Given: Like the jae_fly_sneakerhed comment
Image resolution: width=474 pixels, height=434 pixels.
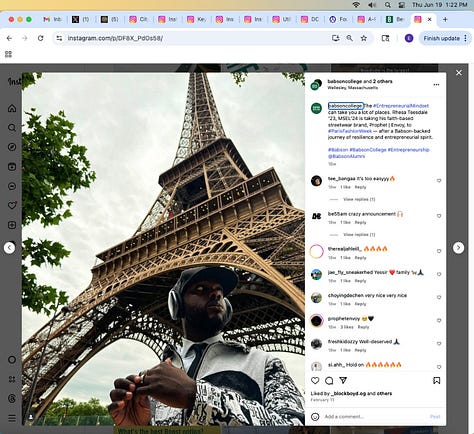Looking at the screenshot, I should pos(439,274).
